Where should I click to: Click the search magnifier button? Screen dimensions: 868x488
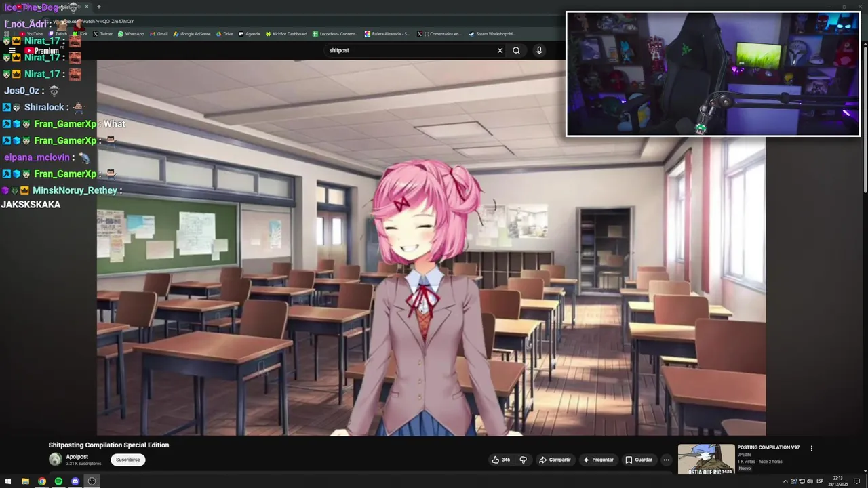pos(516,50)
